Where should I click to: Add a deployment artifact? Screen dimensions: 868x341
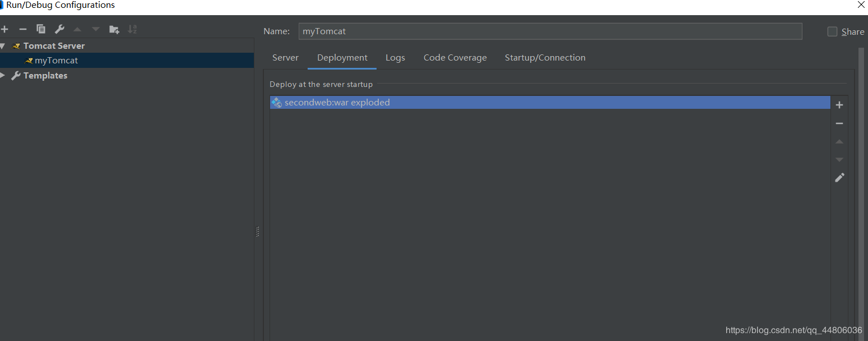839,105
